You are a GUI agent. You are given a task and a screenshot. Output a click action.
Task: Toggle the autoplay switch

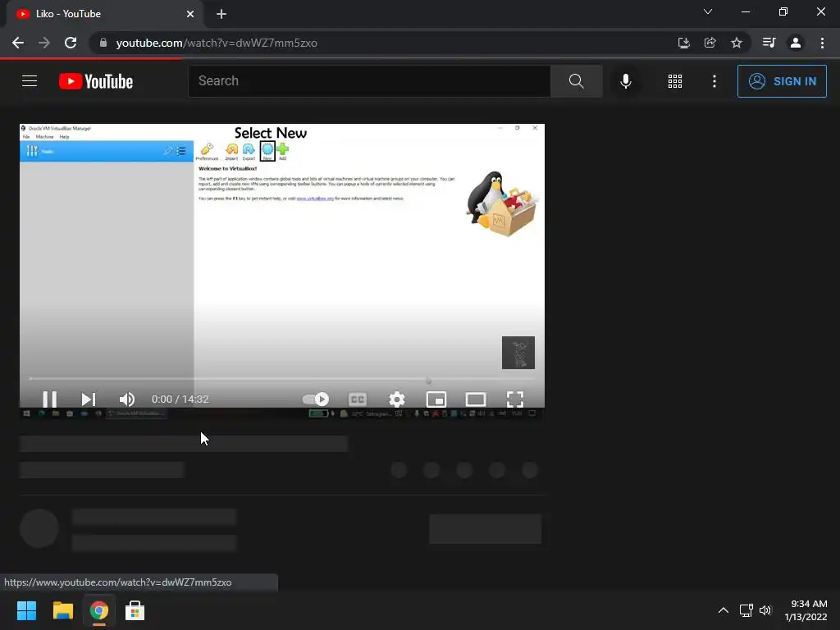316,399
